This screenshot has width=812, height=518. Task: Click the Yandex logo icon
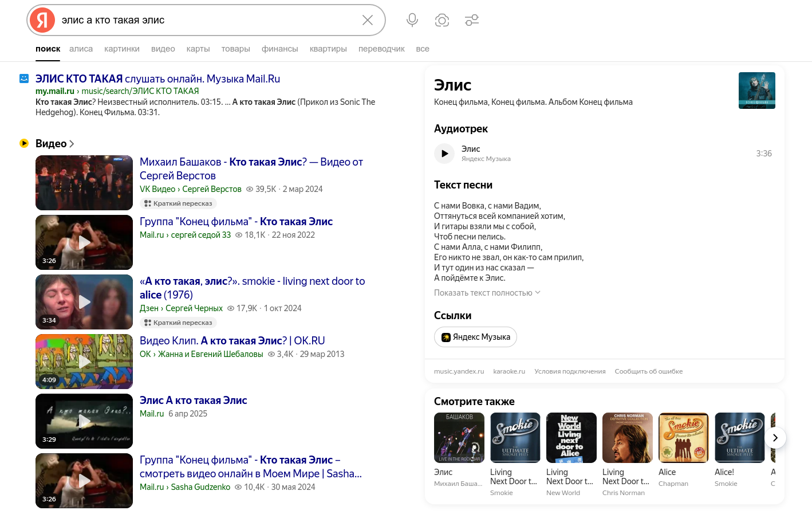[42, 20]
